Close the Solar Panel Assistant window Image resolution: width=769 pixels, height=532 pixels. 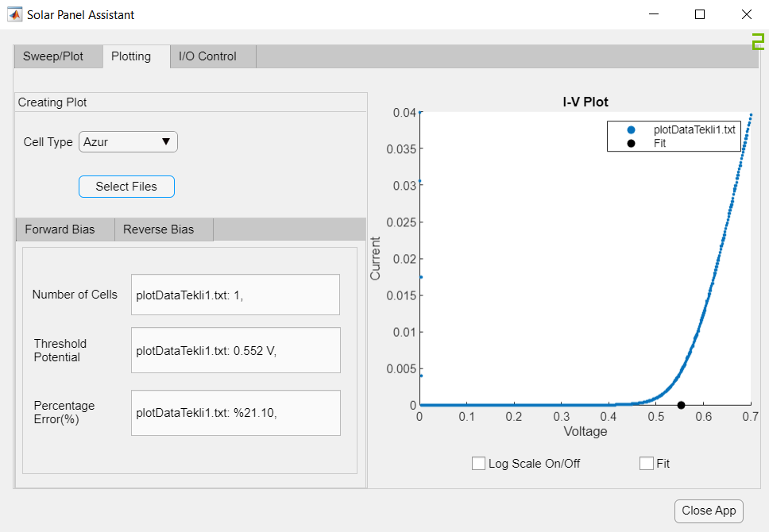point(747,15)
